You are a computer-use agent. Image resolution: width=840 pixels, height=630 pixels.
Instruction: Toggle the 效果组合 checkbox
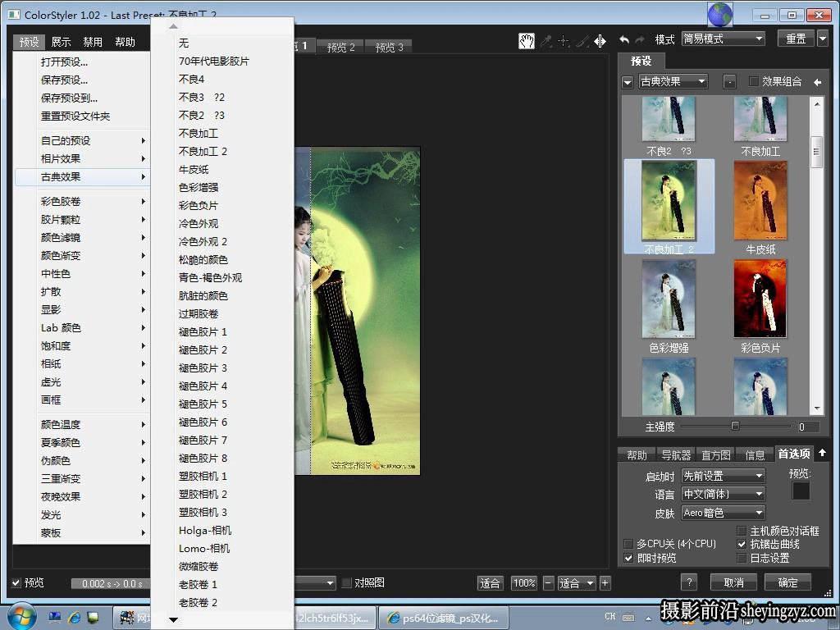click(754, 81)
